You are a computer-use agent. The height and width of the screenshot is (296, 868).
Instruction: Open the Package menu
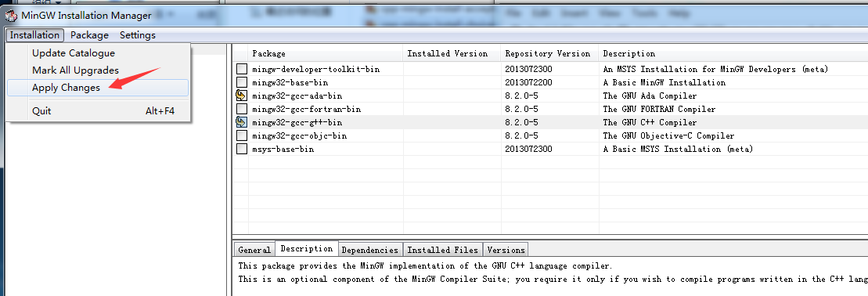point(90,35)
